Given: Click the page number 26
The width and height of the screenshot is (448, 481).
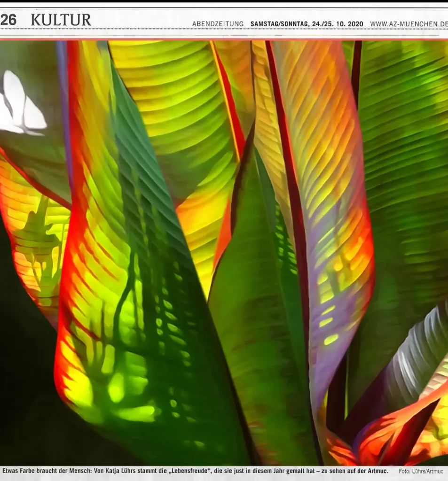Looking at the screenshot, I should coord(8,20).
